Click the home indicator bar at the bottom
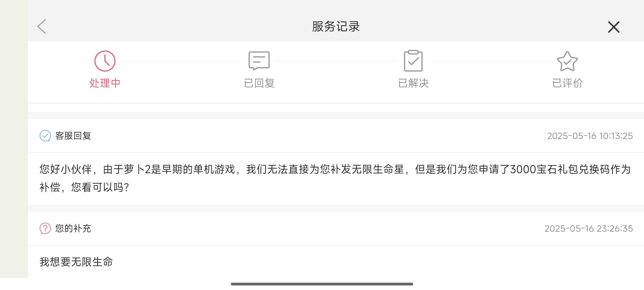 tap(322, 284)
